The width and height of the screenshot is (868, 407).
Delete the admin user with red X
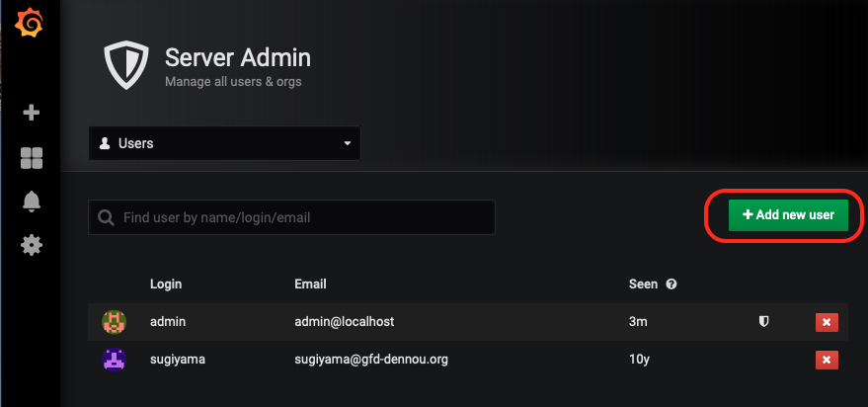[x=827, y=322]
